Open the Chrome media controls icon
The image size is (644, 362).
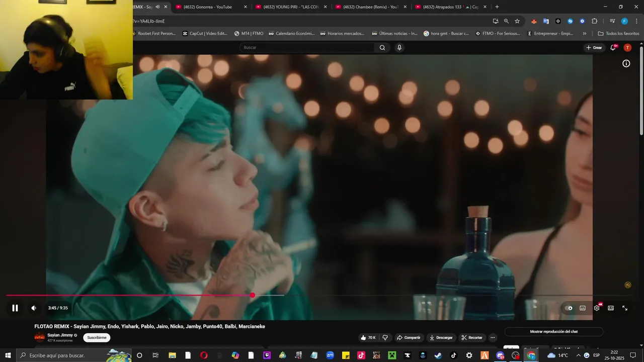(612, 21)
